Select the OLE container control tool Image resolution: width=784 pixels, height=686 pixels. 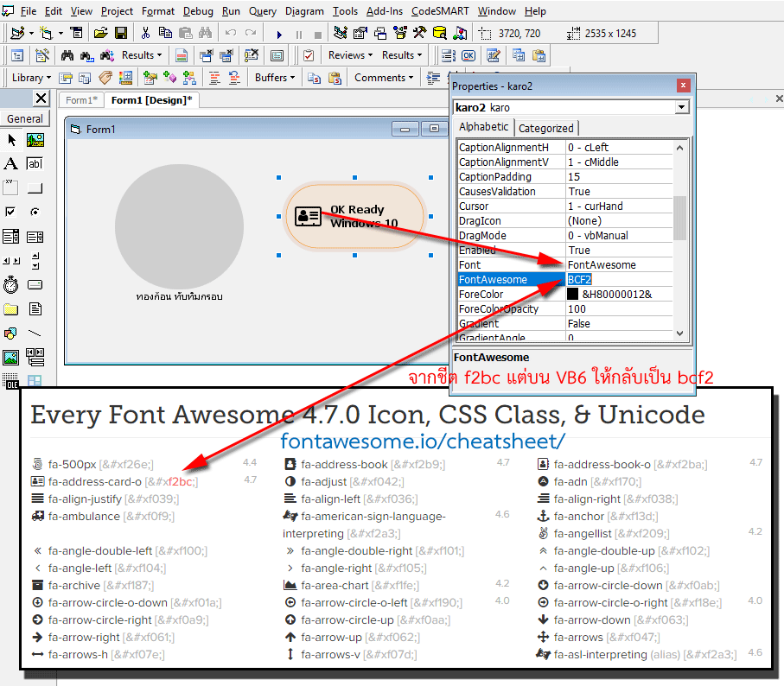click(x=11, y=381)
